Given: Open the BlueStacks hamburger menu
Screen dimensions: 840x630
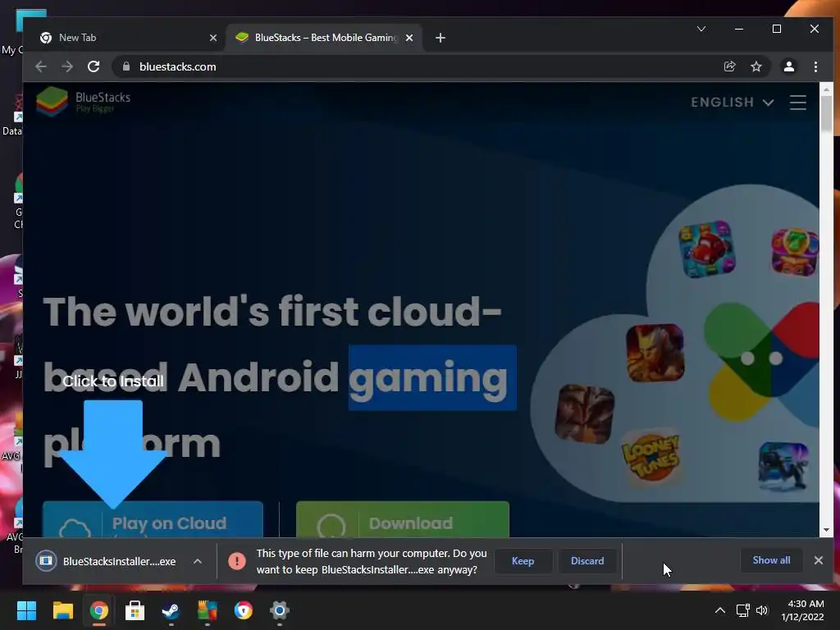Looking at the screenshot, I should tap(797, 103).
